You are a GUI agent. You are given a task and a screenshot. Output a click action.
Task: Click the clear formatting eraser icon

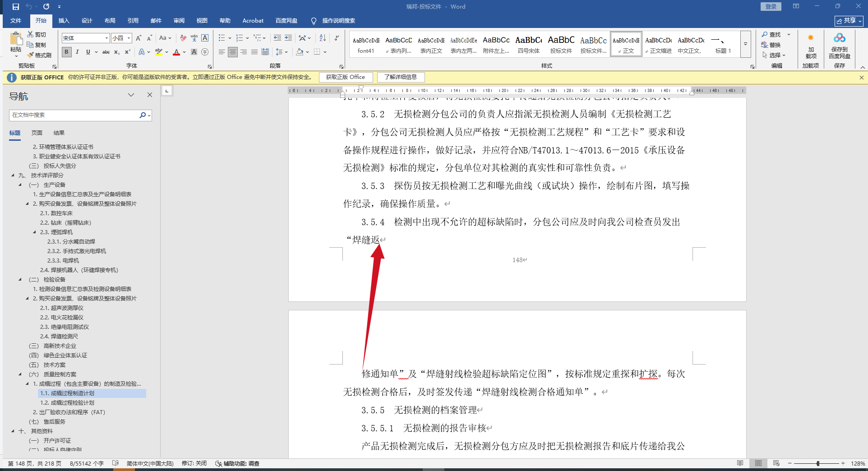pos(183,38)
